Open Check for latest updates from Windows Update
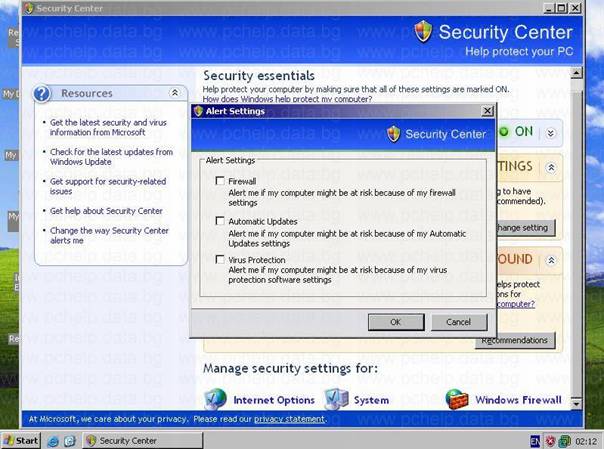The width and height of the screenshot is (604, 449). click(112, 157)
